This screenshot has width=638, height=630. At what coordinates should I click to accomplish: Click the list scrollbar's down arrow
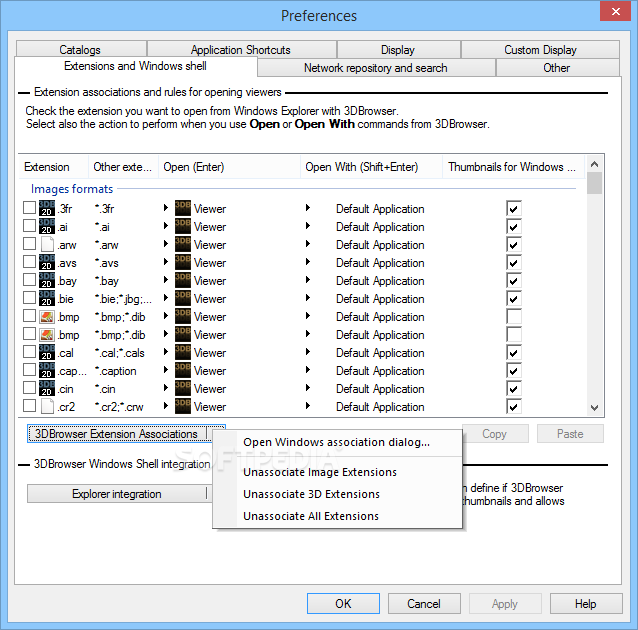pos(594,407)
